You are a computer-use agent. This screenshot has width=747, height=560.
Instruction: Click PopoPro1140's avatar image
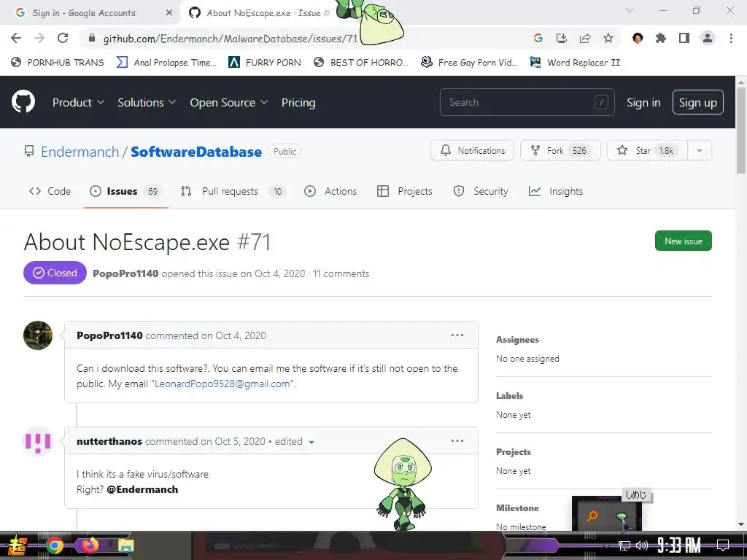38,335
